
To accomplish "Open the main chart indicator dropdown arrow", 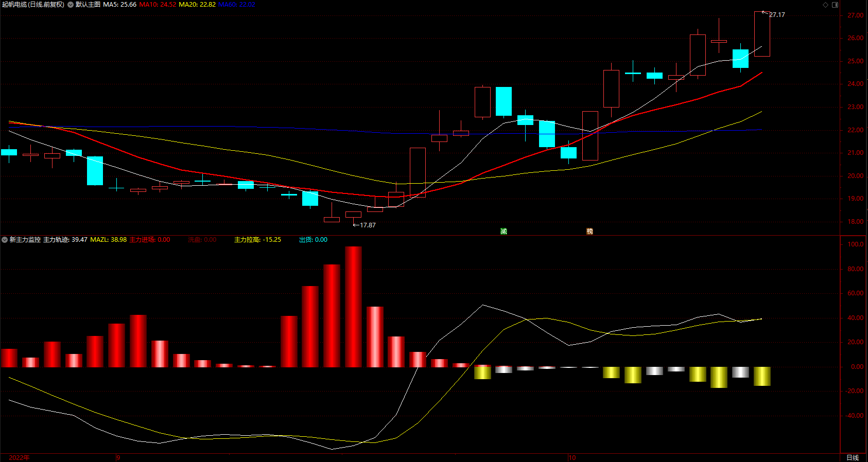I will (71, 5).
